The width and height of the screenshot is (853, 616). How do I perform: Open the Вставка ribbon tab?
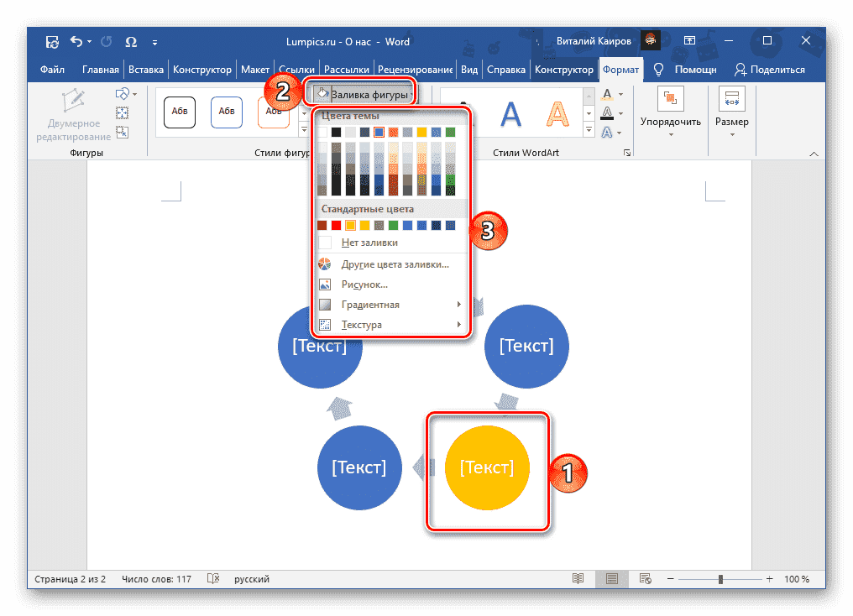point(146,70)
